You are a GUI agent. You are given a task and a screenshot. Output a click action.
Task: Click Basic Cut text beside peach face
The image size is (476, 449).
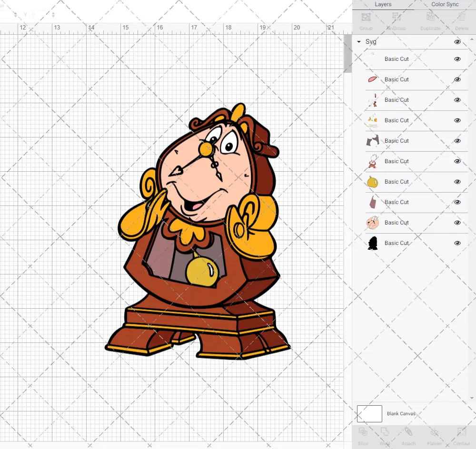[x=397, y=223]
